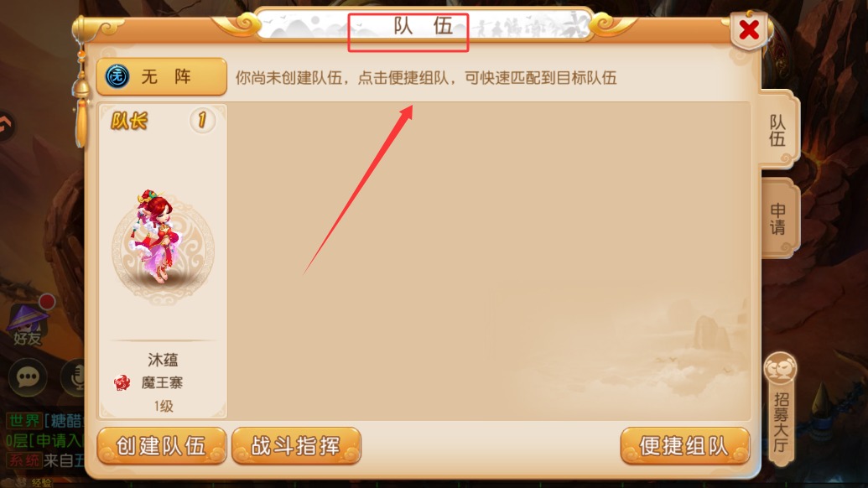This screenshot has height=488, width=868.
Task: Close the 队伍 panel with red X
Action: tap(749, 29)
